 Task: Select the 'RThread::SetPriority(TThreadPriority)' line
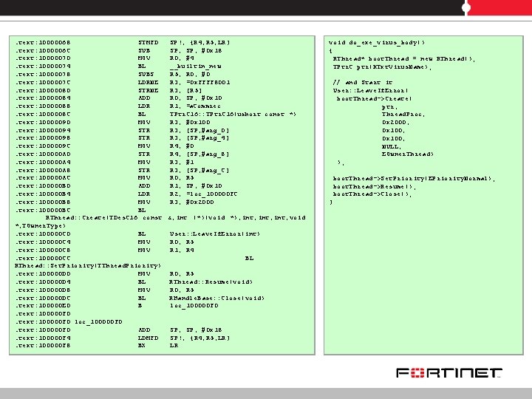(88, 266)
